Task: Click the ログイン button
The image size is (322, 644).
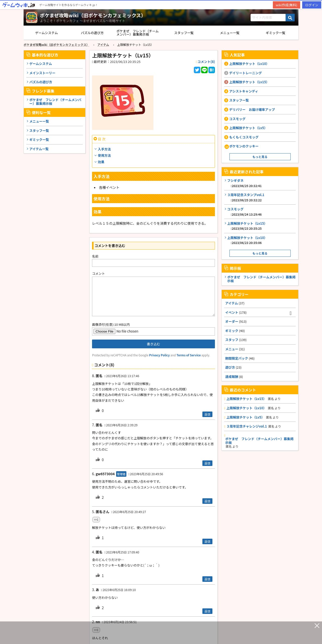Action: click(x=312, y=5)
